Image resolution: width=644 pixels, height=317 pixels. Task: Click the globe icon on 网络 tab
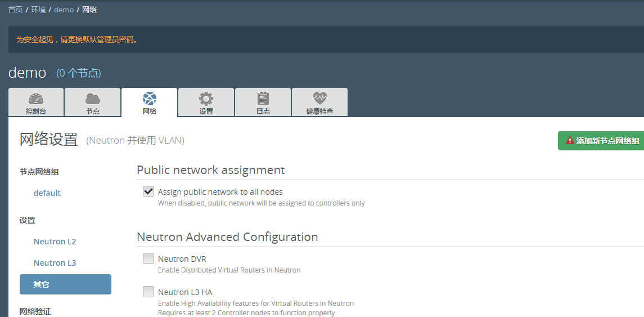click(150, 99)
